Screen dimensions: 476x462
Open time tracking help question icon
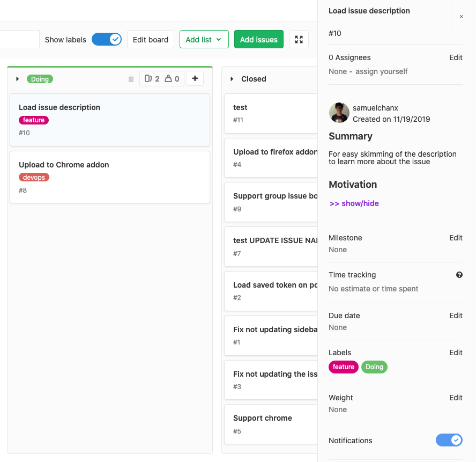[459, 275]
